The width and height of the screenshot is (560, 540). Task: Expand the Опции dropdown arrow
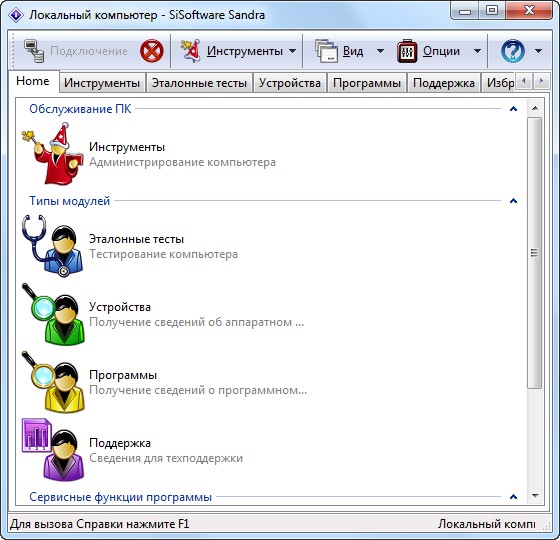coord(477,51)
